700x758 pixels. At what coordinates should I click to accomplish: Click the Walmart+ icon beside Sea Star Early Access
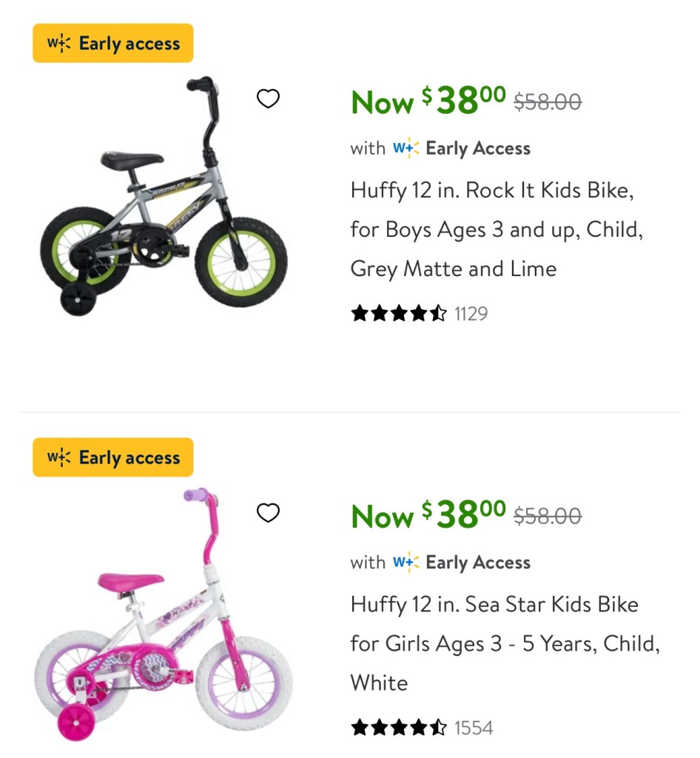(x=405, y=562)
